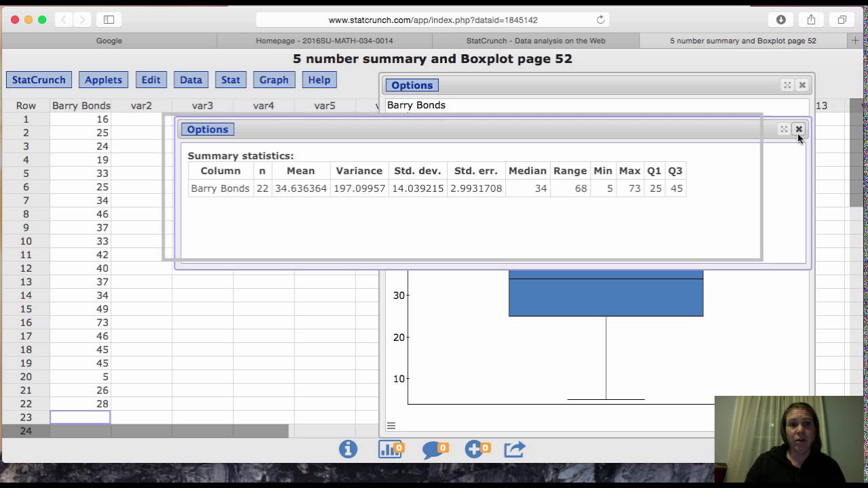Screen dimensions: 868x488
Task: Open a new Safari tab plus
Action: (x=855, y=41)
